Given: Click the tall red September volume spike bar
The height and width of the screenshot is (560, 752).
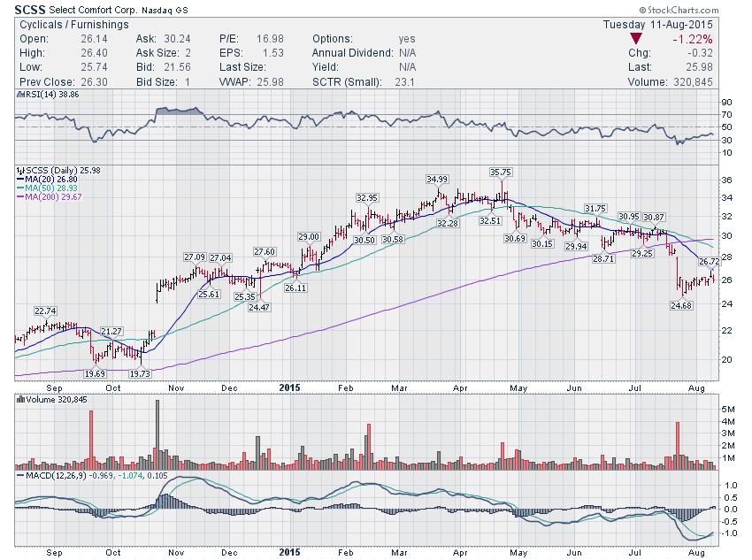Looking at the screenshot, I should [91, 441].
